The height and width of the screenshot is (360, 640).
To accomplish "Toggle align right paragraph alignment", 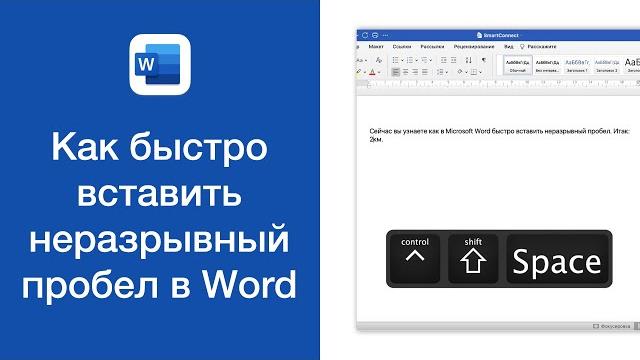I will [x=415, y=72].
